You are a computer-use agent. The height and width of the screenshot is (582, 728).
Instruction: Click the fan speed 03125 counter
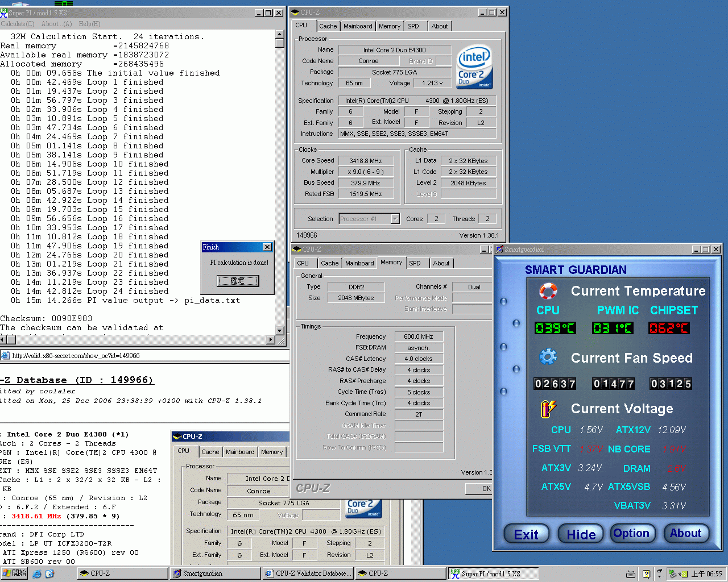point(671,384)
